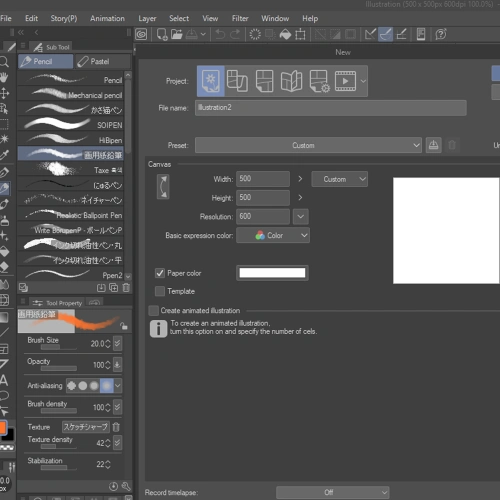500x500 pixels.
Task: Click the Open file folder icon
Action: [177, 34]
